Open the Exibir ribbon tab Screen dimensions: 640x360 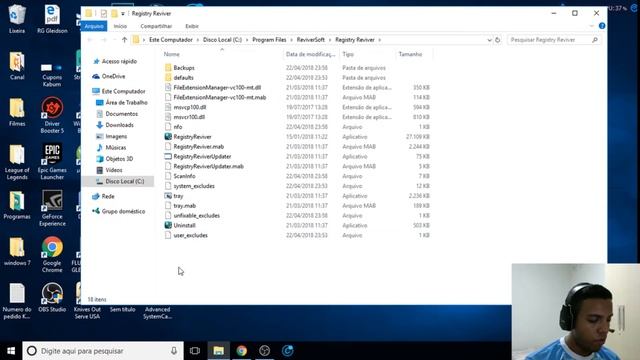[x=192, y=26]
